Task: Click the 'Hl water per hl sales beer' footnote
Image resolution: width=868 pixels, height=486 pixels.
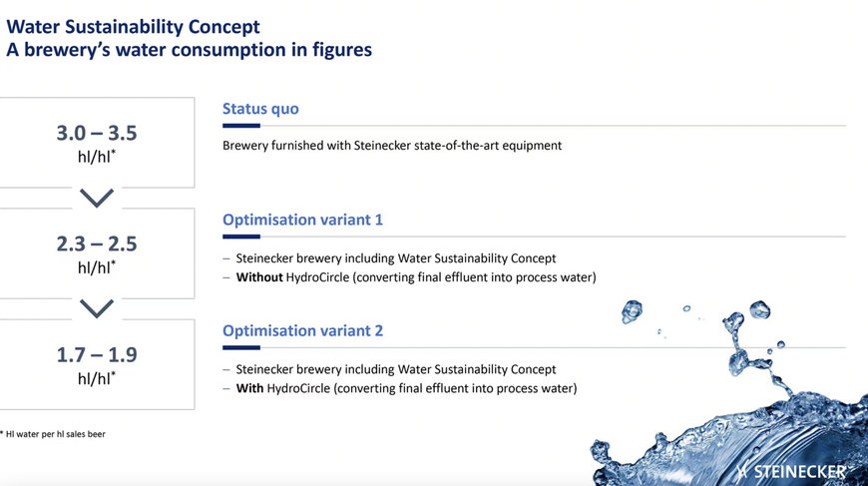Action: tap(53, 434)
